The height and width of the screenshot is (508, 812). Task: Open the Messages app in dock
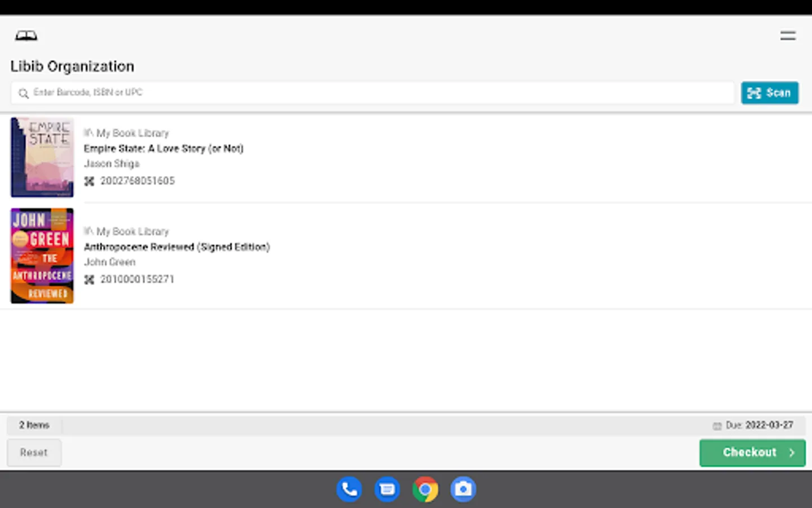point(387,489)
